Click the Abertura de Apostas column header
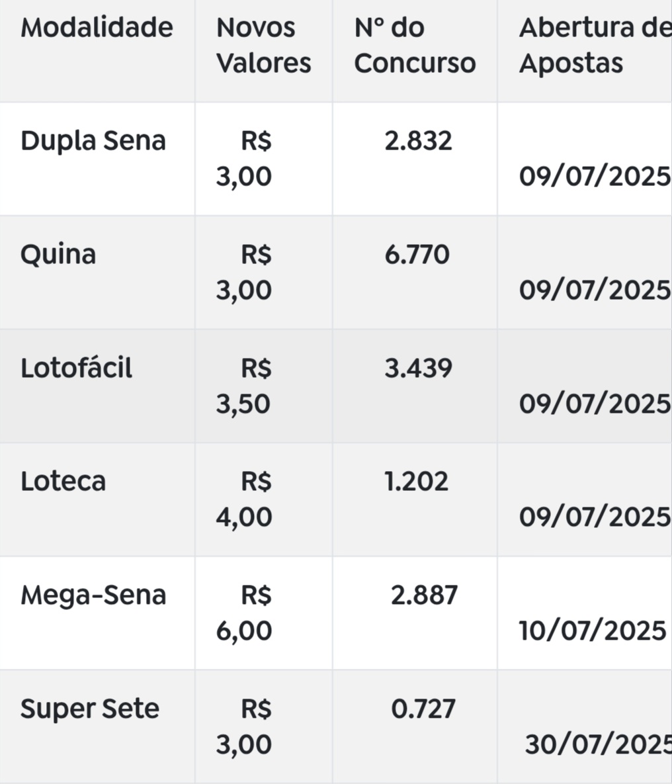This screenshot has width=672, height=784. (594, 45)
